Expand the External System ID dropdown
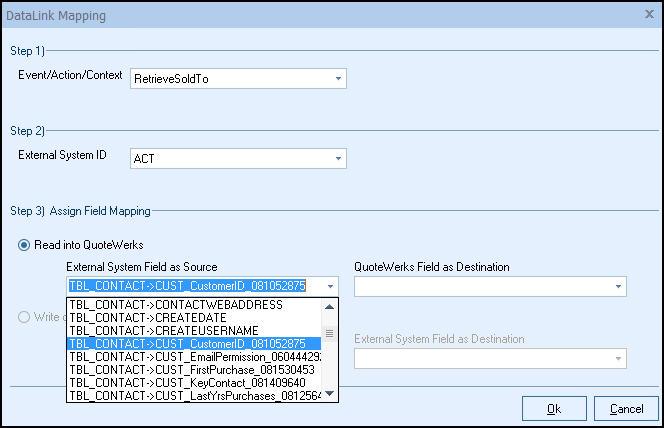Screen dimensions: 664x428 337,158
